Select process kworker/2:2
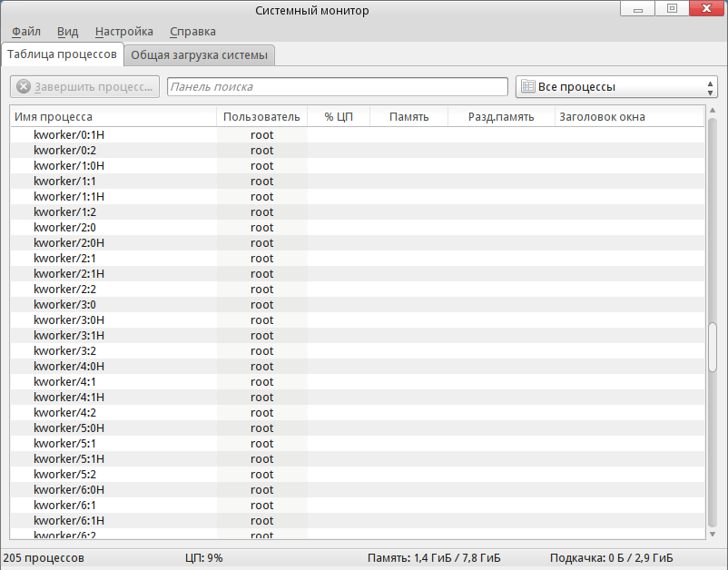 pos(358,290)
